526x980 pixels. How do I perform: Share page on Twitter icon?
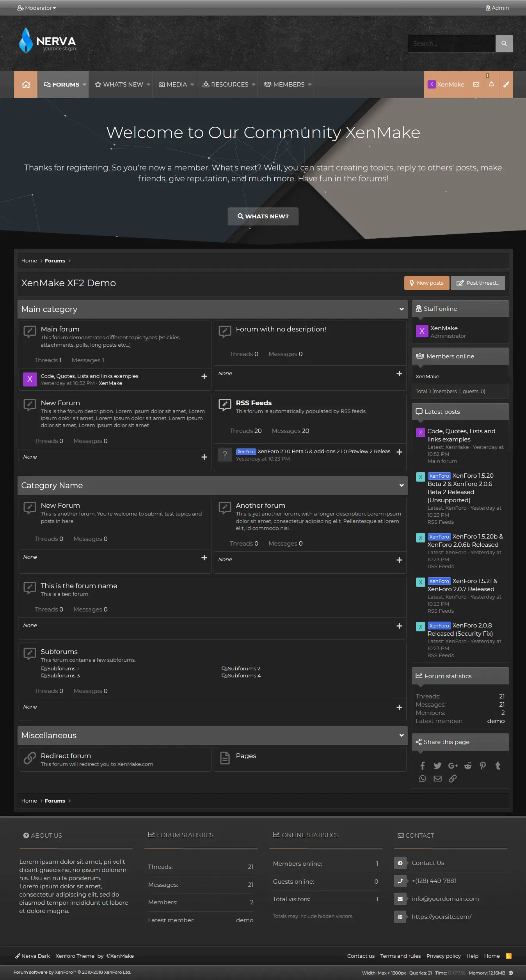pos(437,766)
